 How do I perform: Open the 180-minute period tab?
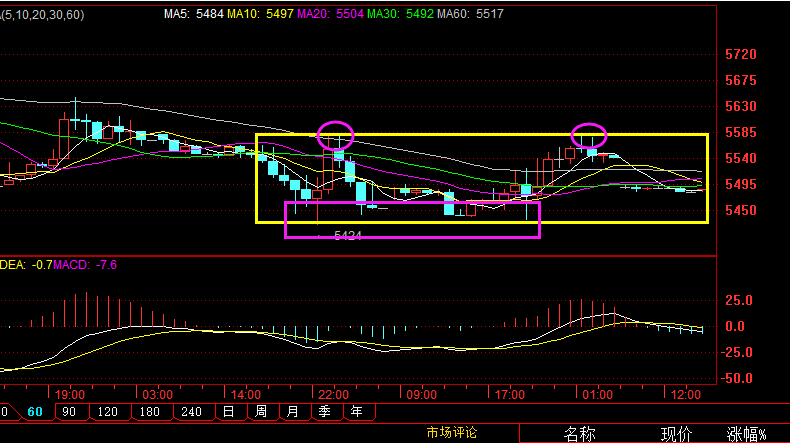pyautogui.click(x=150, y=412)
